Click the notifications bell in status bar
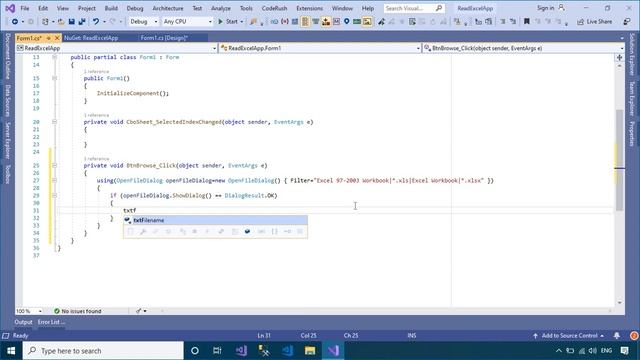640x360 pixels. click(x=617, y=336)
